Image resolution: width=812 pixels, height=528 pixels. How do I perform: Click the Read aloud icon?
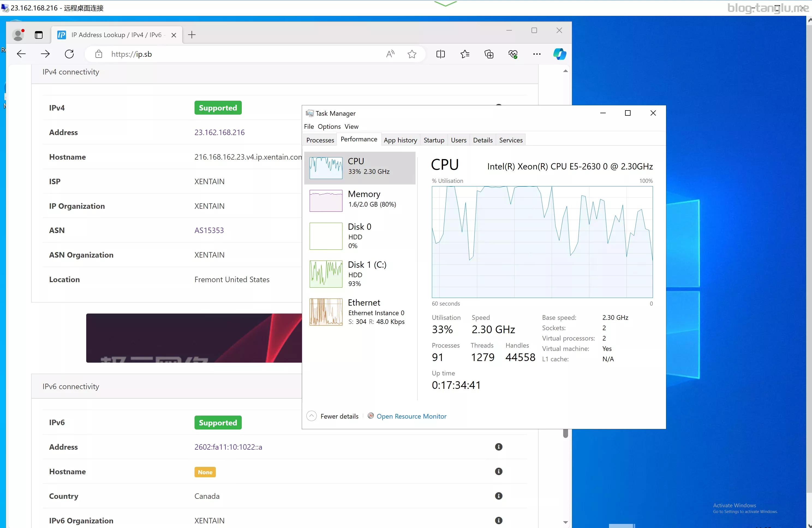[390, 54]
